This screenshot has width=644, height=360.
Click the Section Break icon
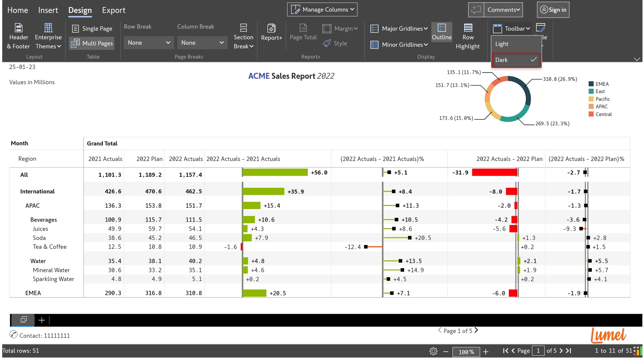243,28
